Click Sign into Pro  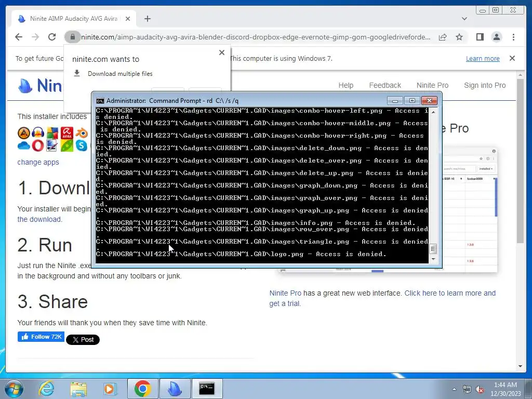coord(485,85)
